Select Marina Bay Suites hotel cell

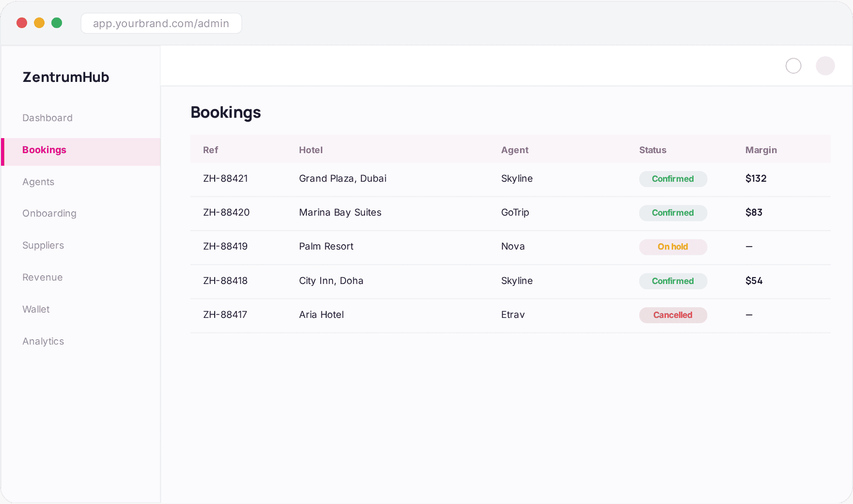[340, 212]
